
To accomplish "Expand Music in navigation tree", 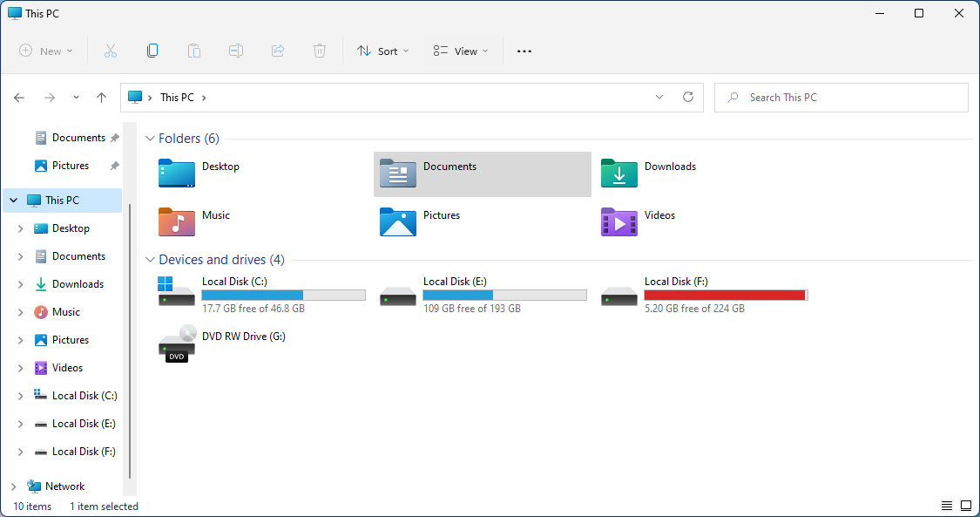I will pyautogui.click(x=21, y=312).
